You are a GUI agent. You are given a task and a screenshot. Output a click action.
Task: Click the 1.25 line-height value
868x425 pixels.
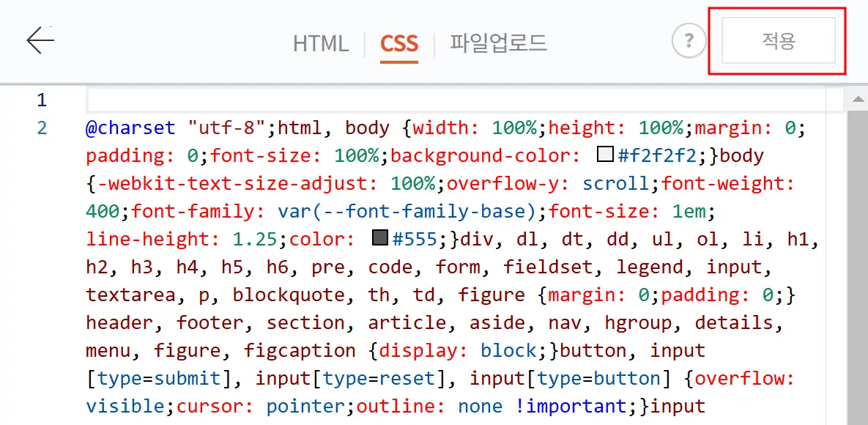coord(255,240)
